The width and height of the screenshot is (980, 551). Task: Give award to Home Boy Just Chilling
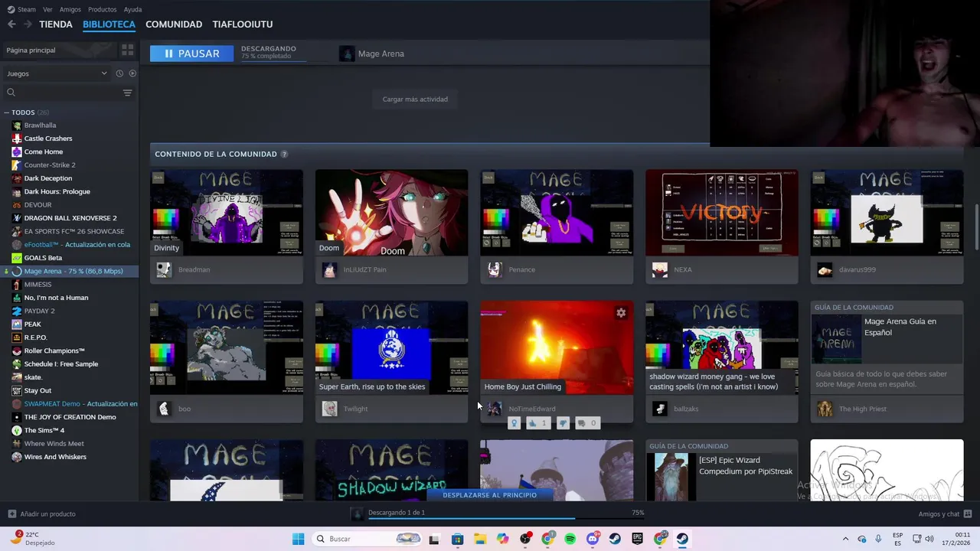click(x=514, y=423)
